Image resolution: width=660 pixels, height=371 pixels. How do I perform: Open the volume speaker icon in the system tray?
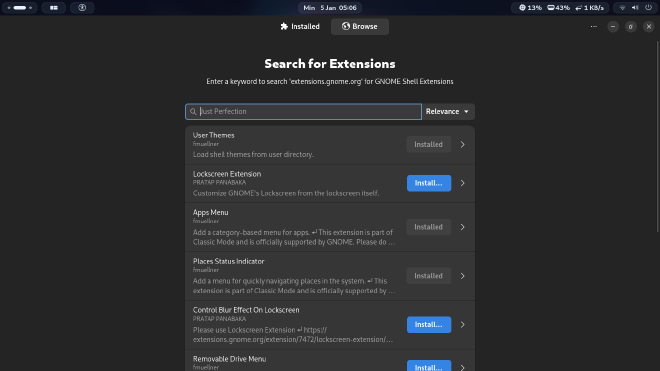(x=635, y=8)
